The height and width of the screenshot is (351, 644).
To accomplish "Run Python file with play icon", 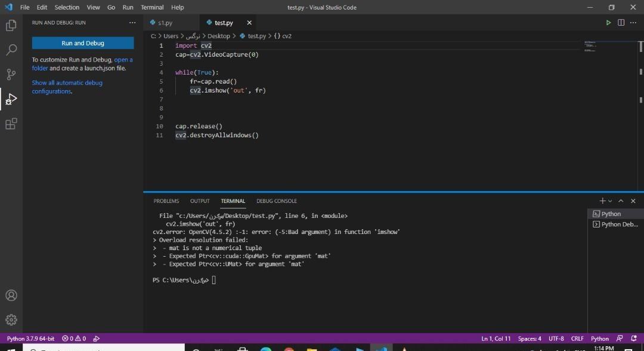I will click(x=608, y=23).
